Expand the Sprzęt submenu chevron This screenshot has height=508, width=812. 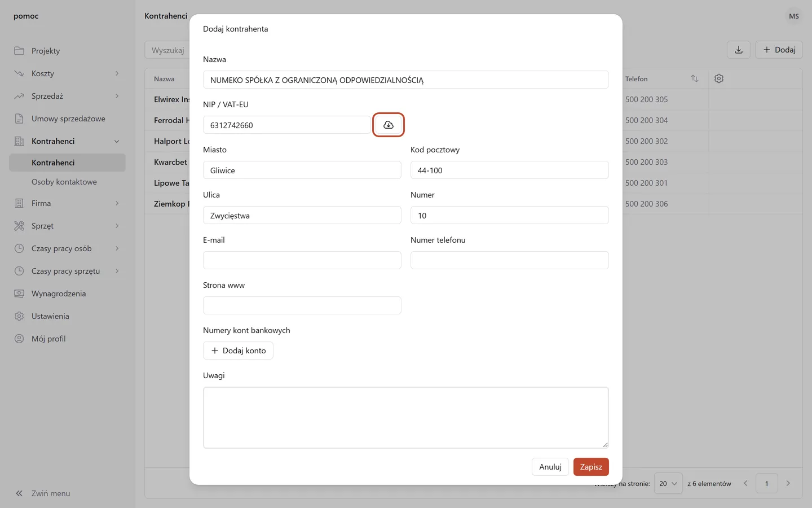tap(117, 226)
